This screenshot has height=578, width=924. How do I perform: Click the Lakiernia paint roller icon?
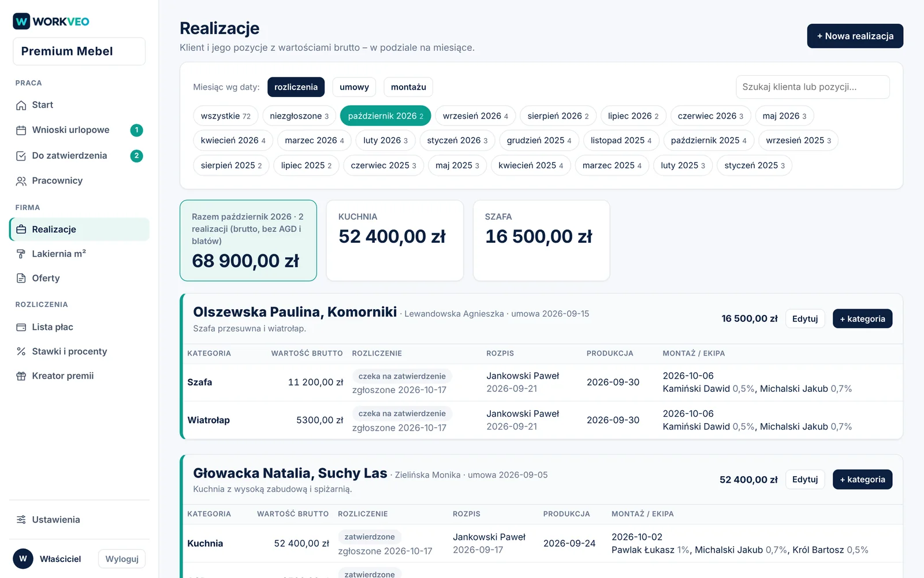pos(21,254)
